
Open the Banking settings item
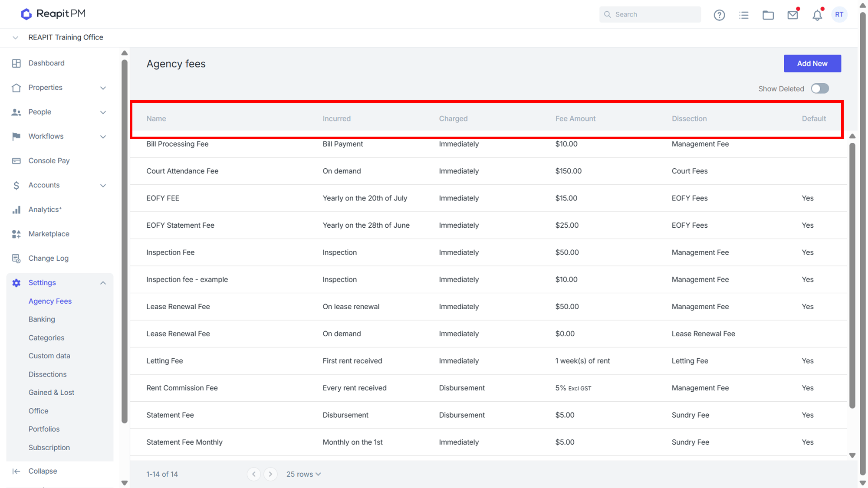point(42,319)
